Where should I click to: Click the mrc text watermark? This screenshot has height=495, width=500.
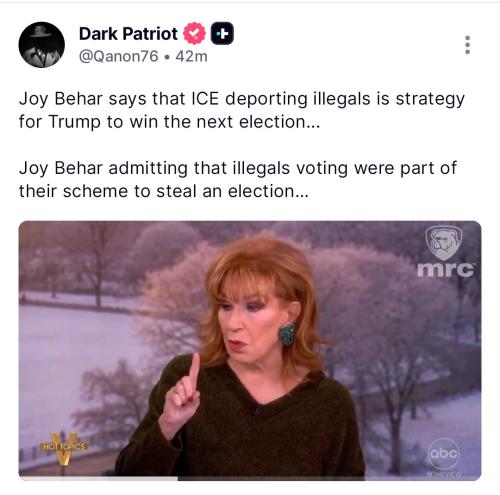[x=445, y=269]
